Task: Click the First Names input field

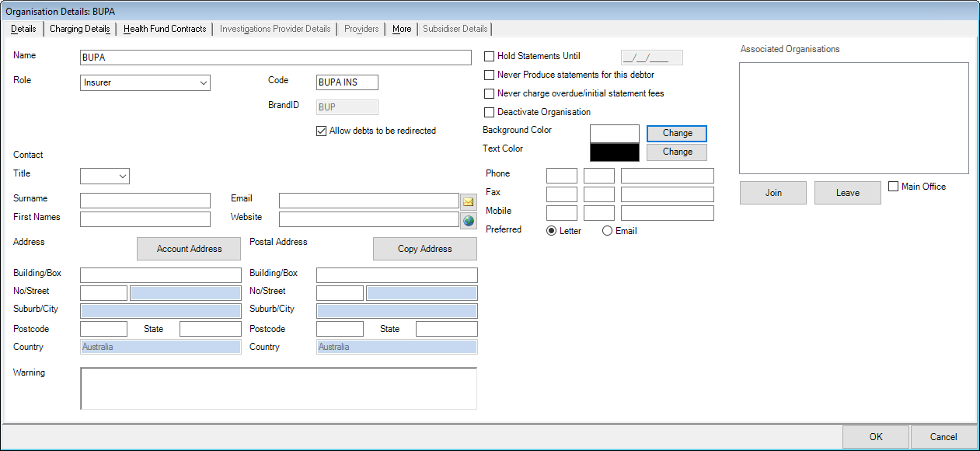Action: (x=145, y=219)
